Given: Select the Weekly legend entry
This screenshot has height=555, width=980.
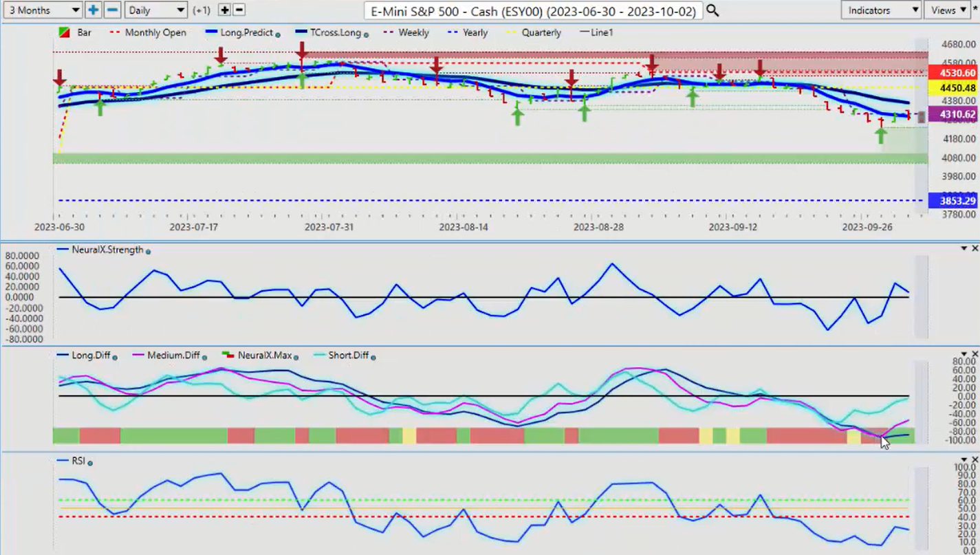Looking at the screenshot, I should 413,32.
